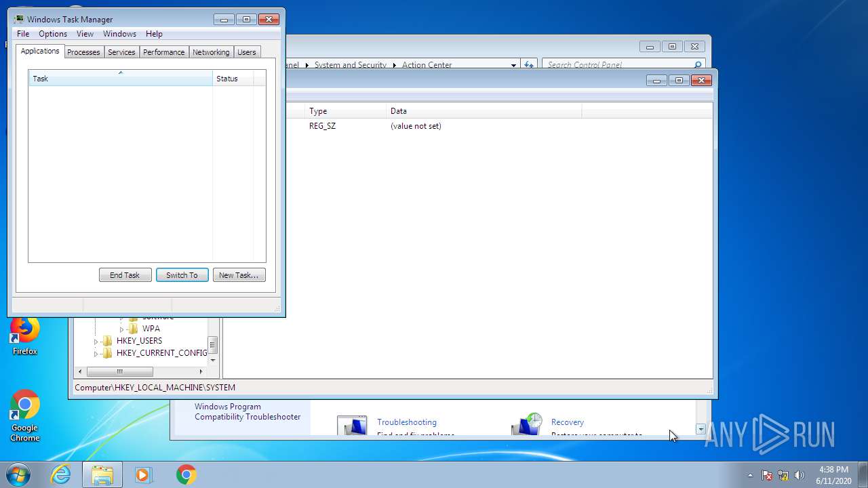This screenshot has height=488, width=868.
Task: Sort by the Task column header
Action: pos(121,79)
